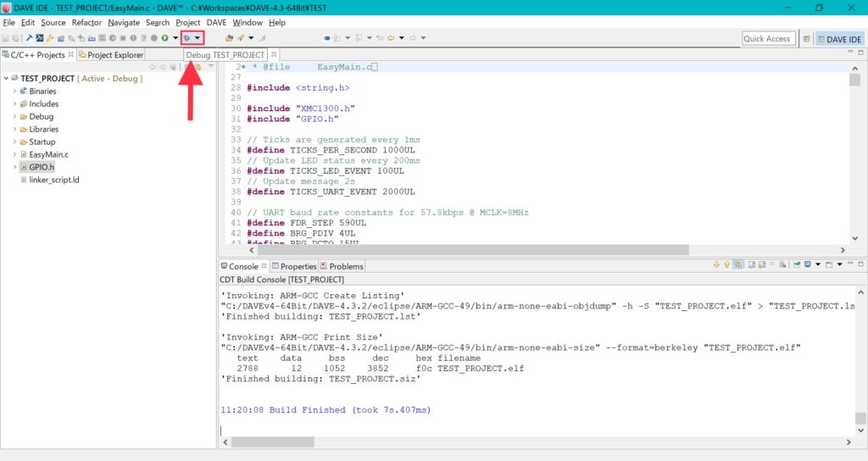Click the Open Console icon
This screenshot has height=461, width=868.
[x=829, y=264]
